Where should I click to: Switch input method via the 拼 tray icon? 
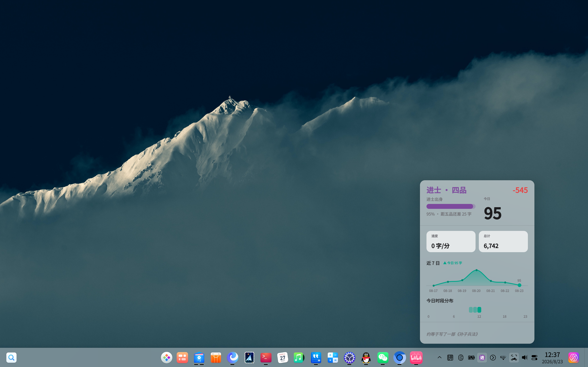(x=450, y=358)
